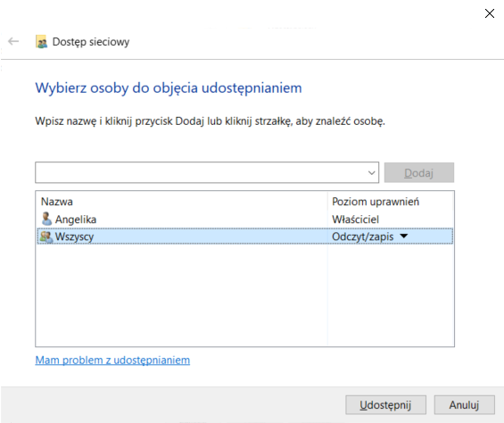Click inside the name input field
The width and height of the screenshot is (504, 423).
coord(201,173)
